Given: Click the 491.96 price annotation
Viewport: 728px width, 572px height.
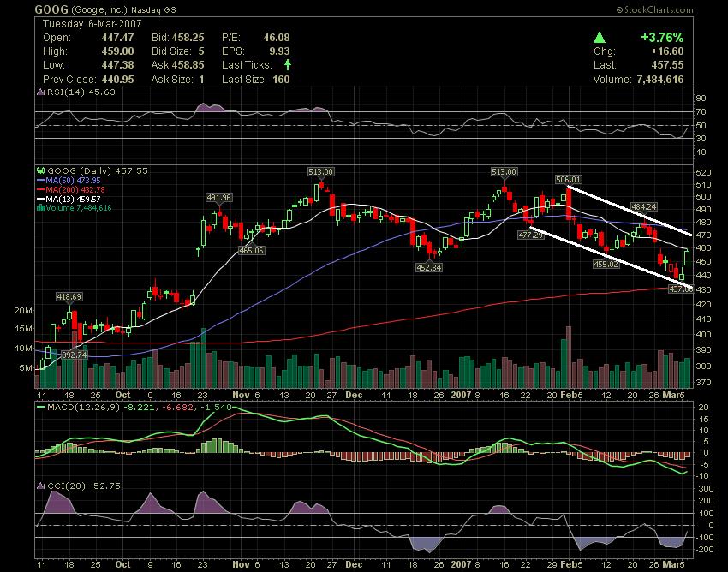Looking at the screenshot, I should tap(218, 198).
